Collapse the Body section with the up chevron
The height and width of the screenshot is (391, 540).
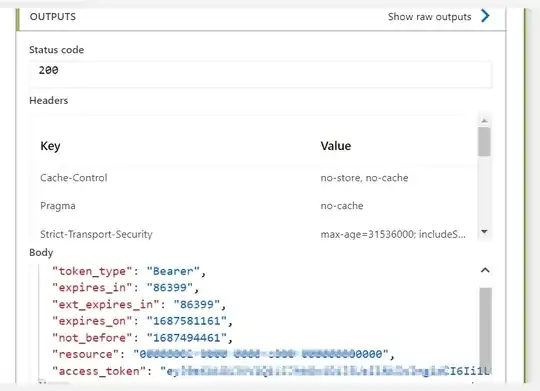click(485, 270)
